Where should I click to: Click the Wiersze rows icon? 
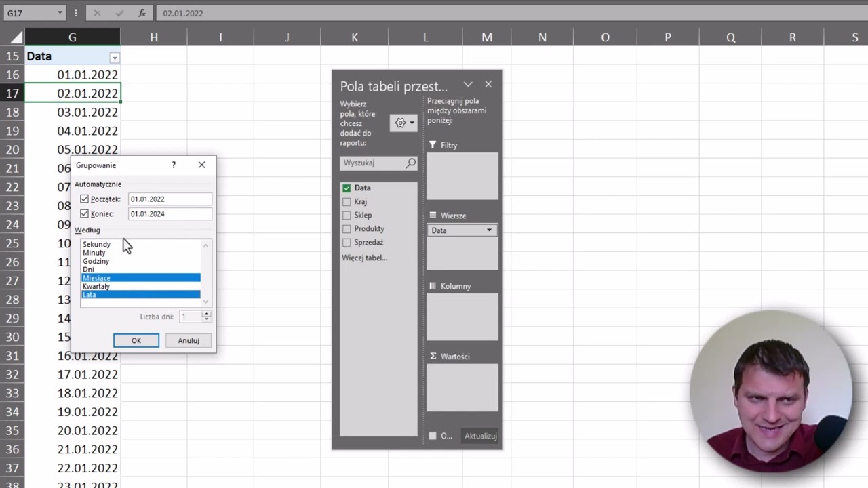[x=433, y=216]
